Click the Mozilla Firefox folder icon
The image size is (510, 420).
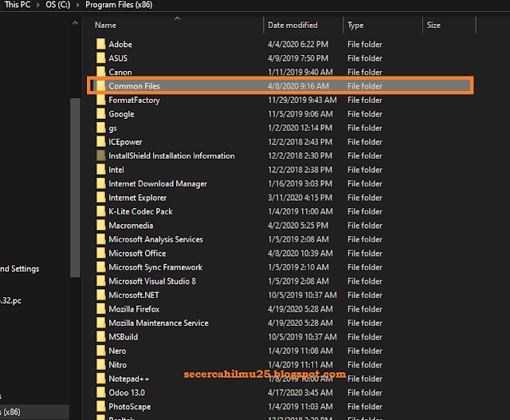pos(101,309)
